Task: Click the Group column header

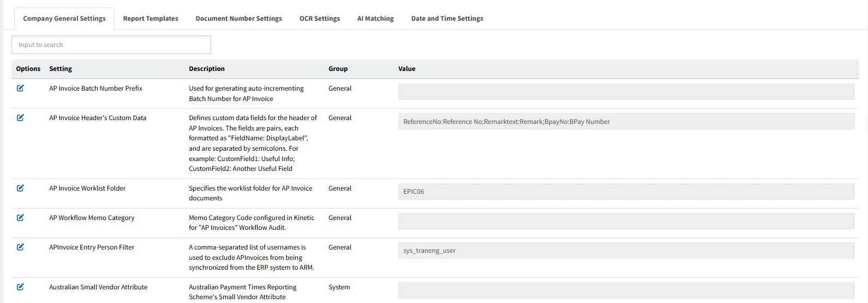Action: point(338,69)
